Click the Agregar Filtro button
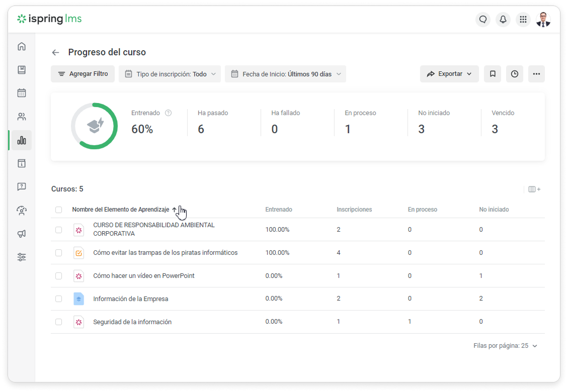This screenshot has height=392, width=568. click(83, 74)
